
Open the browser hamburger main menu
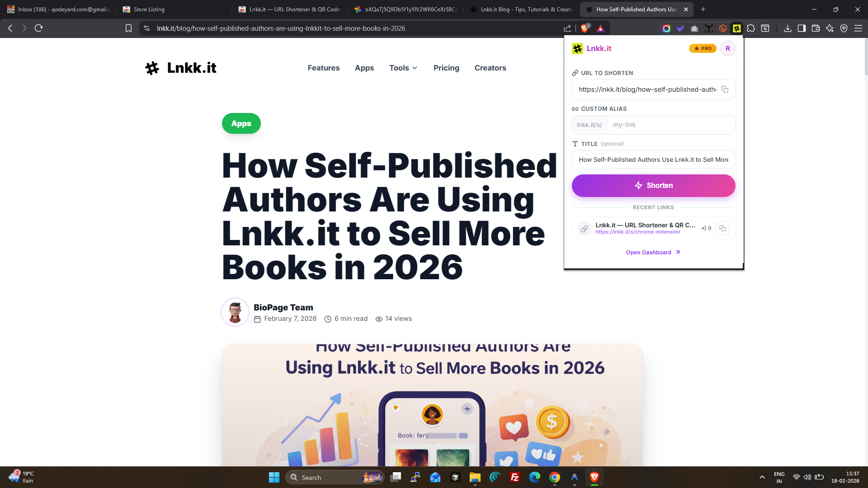coord(858,28)
